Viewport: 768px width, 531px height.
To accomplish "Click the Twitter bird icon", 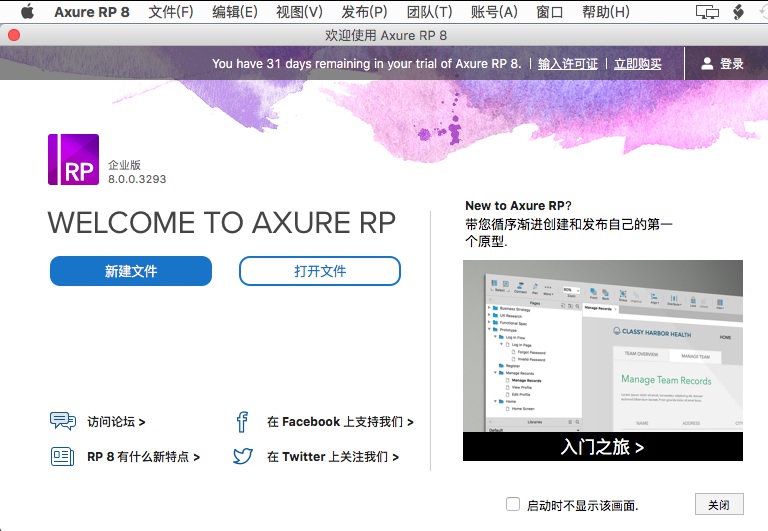I will 242,456.
